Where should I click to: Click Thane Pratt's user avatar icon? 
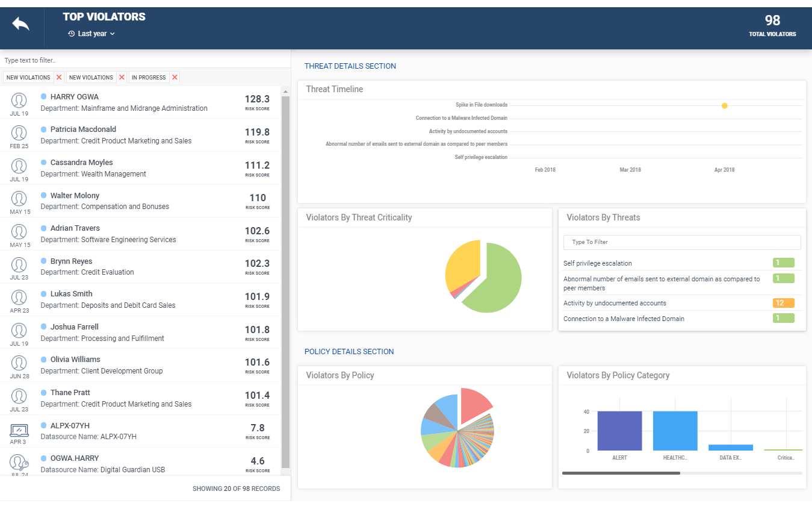(19, 396)
